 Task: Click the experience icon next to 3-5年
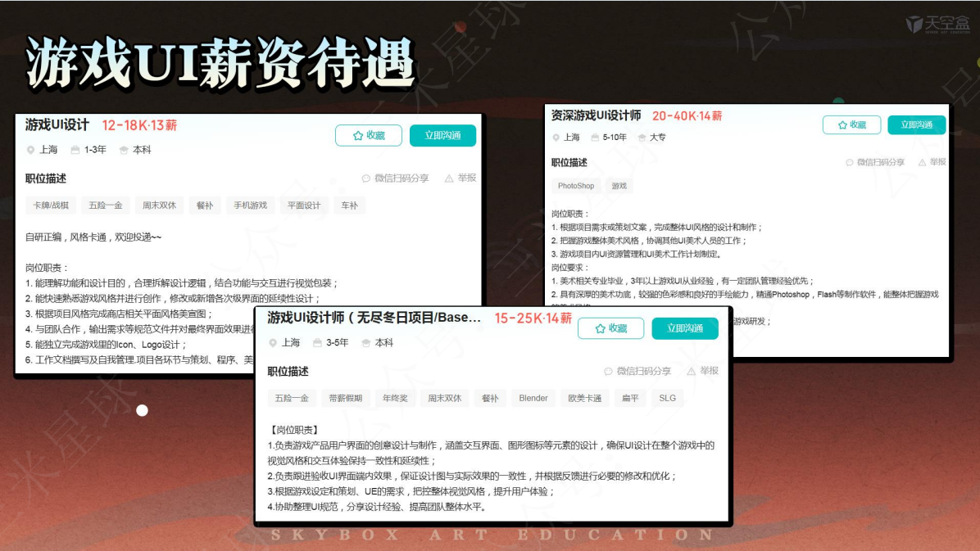[317, 343]
